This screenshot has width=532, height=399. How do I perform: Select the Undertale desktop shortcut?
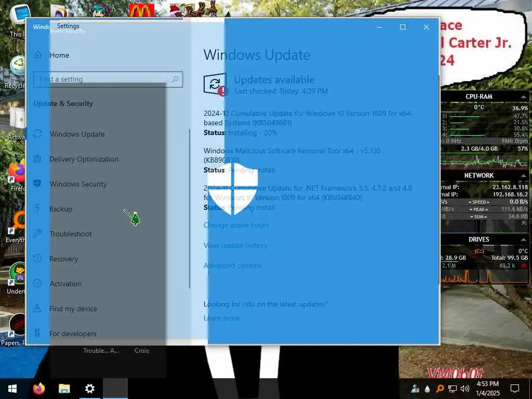16,278
